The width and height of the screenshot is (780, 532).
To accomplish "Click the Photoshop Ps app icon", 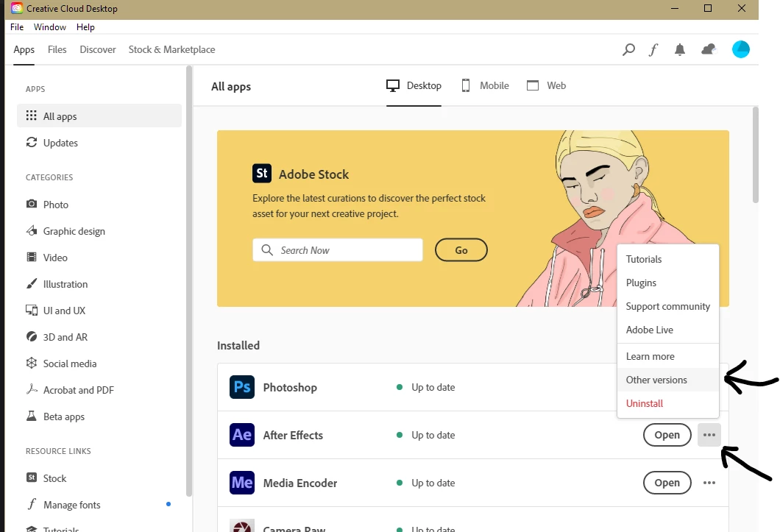I will tap(242, 387).
